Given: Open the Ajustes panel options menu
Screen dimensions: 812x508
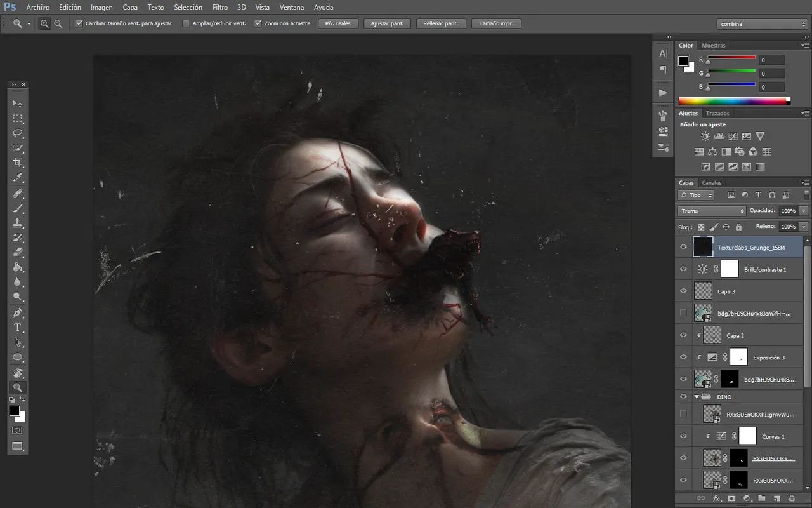Looking at the screenshot, I should 806,113.
